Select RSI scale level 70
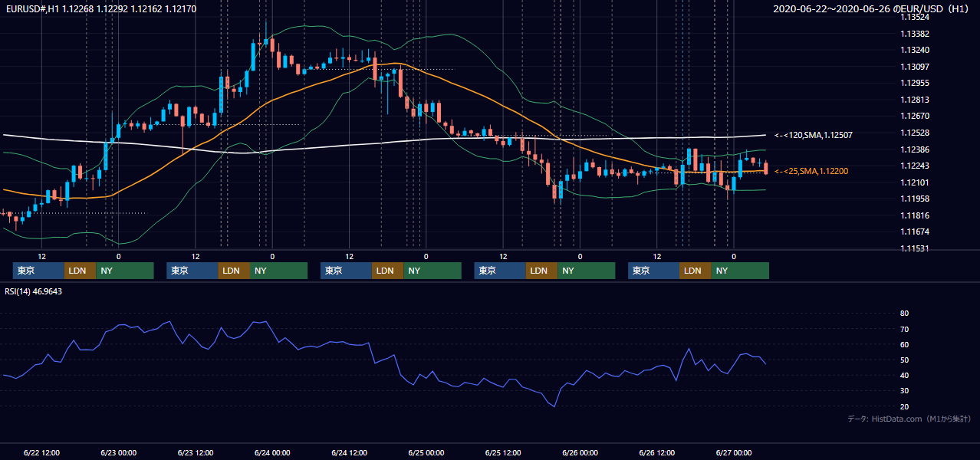The width and height of the screenshot is (980, 460). [x=904, y=329]
